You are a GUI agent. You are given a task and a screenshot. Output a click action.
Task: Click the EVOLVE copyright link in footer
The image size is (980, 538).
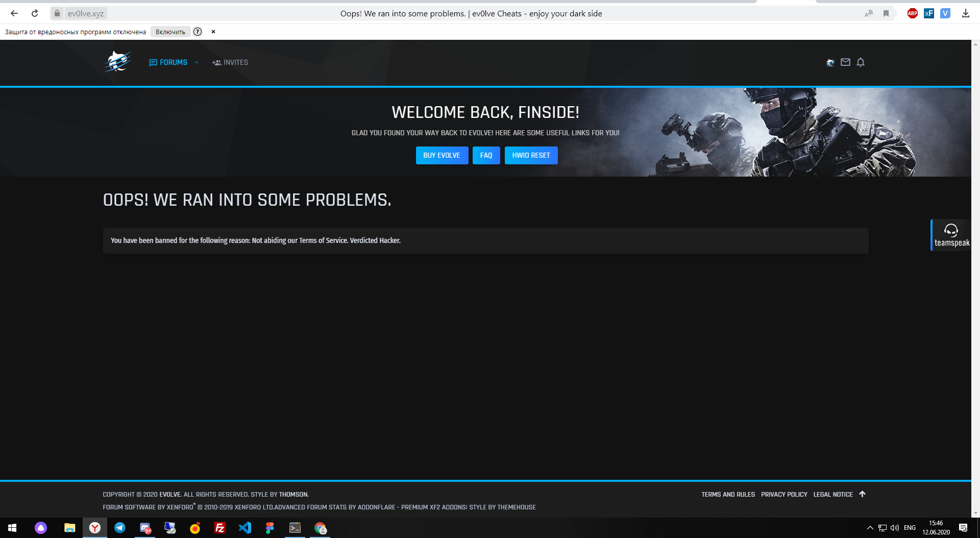pyautogui.click(x=170, y=494)
